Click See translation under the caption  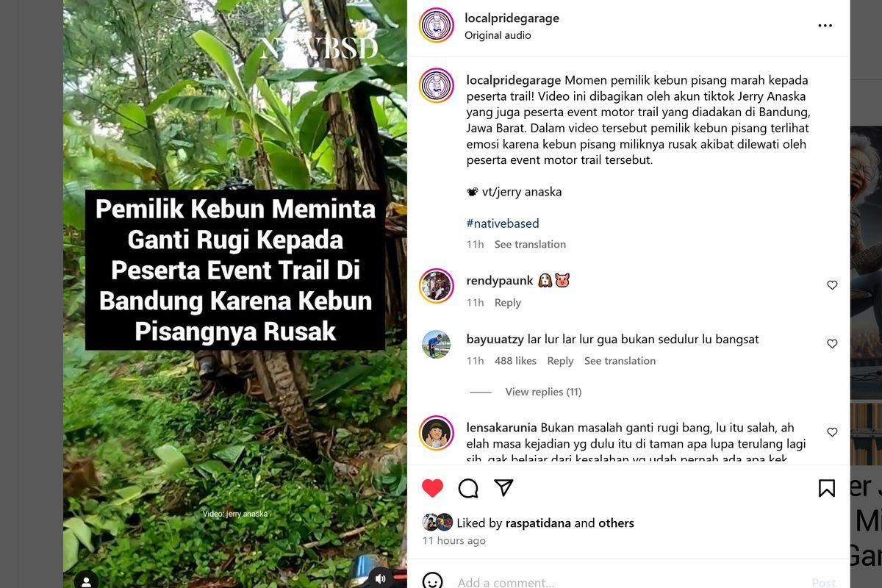coord(530,244)
